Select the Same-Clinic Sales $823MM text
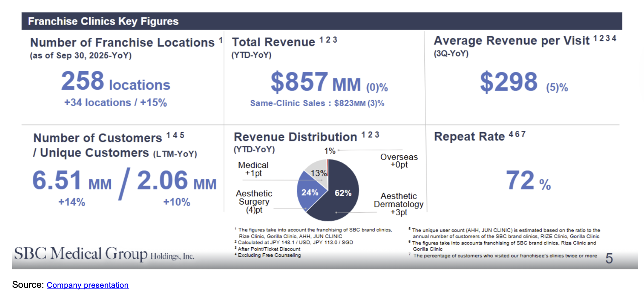The image size is (644, 297). pyautogui.click(x=317, y=103)
